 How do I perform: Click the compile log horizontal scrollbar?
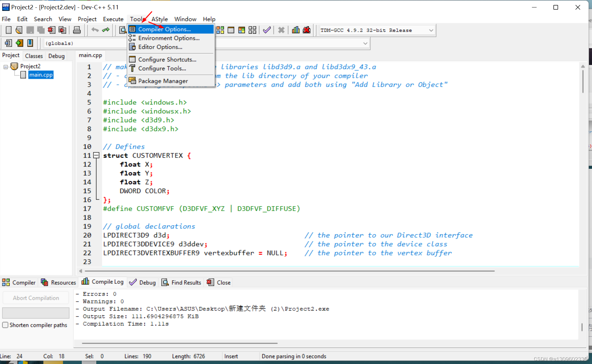[x=180, y=343]
